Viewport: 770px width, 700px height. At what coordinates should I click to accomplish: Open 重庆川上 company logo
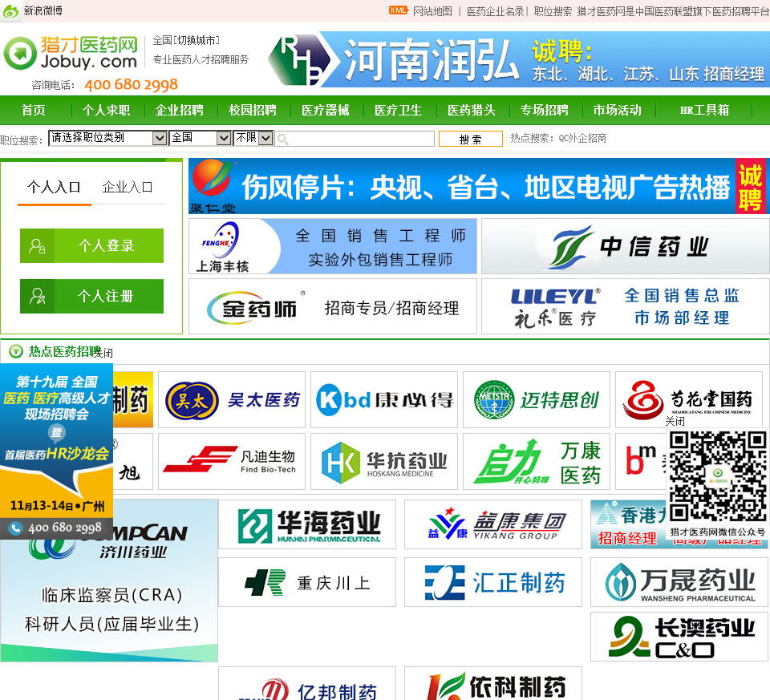307,582
